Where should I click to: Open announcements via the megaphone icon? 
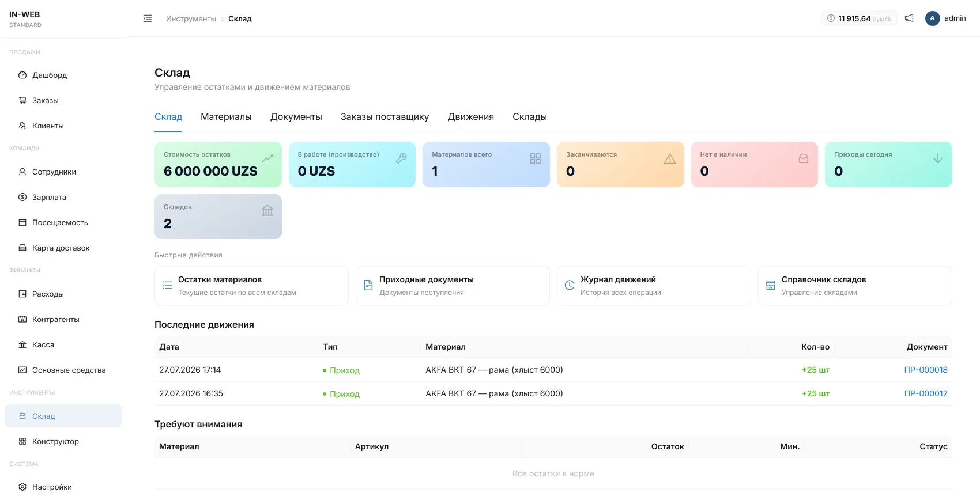[909, 18]
